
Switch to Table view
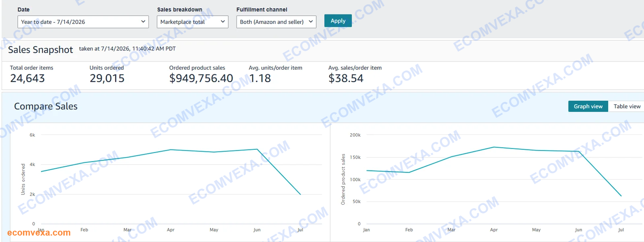[x=627, y=106]
